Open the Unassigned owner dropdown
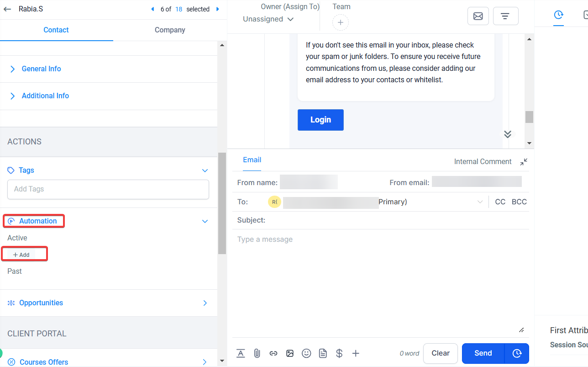588x367 pixels. 268,19
